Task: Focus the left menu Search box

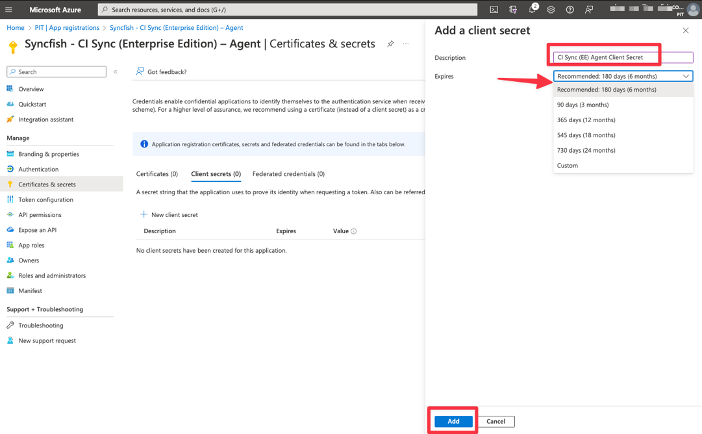Action: coord(56,72)
